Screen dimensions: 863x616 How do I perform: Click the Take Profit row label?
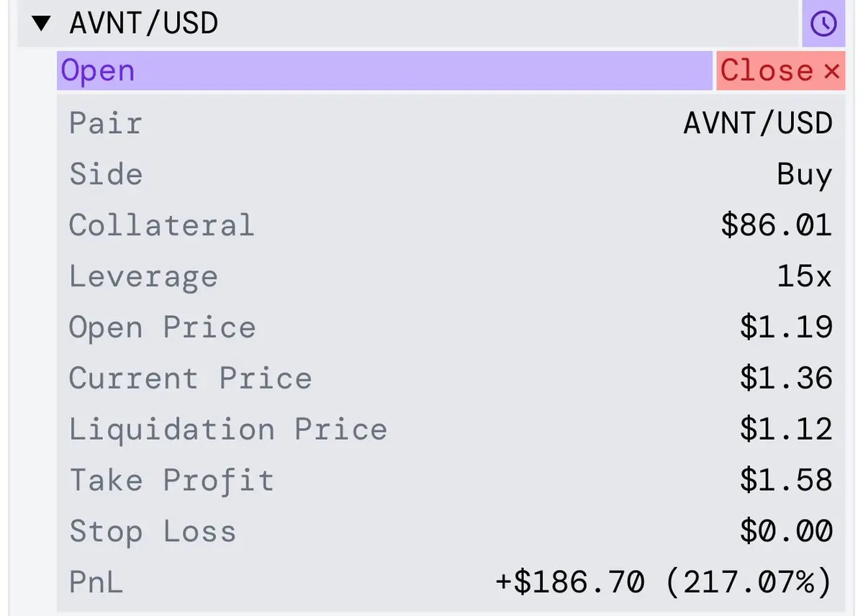(x=172, y=481)
